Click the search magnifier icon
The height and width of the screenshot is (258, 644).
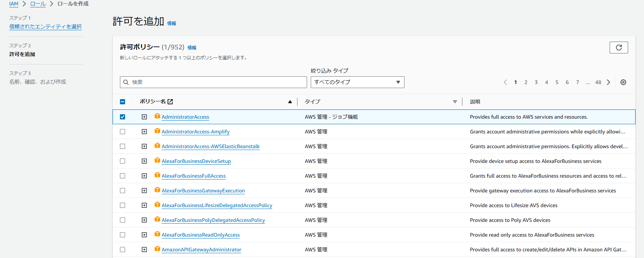(126, 82)
